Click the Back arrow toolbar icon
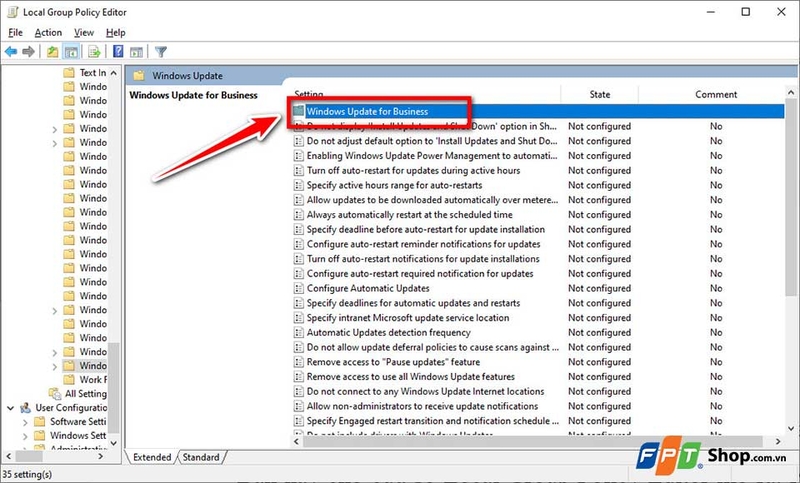The height and width of the screenshot is (483, 800). (x=11, y=52)
